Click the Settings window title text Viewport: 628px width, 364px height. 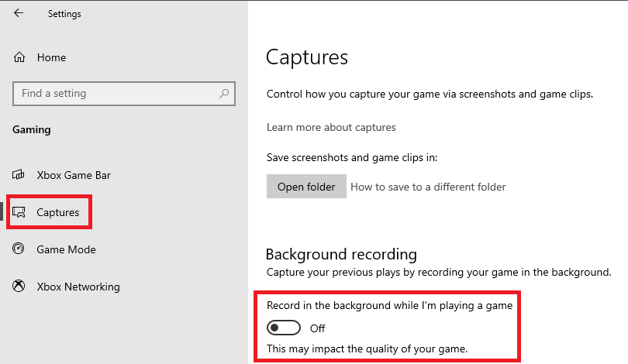click(x=64, y=14)
